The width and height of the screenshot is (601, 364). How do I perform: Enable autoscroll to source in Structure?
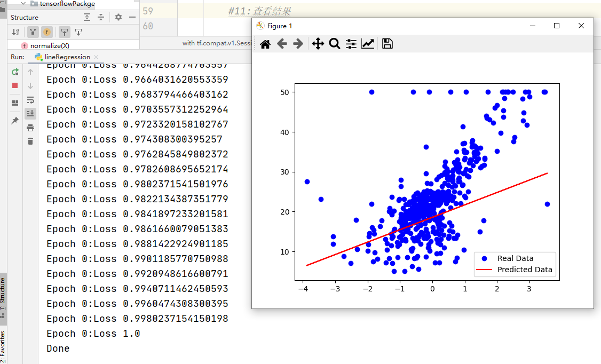pos(65,32)
